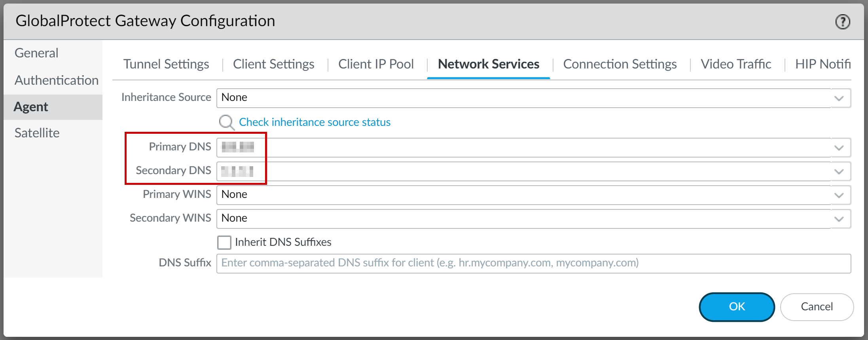Open the Secondary WINS dropdown
This screenshot has width=868, height=340.
click(839, 219)
